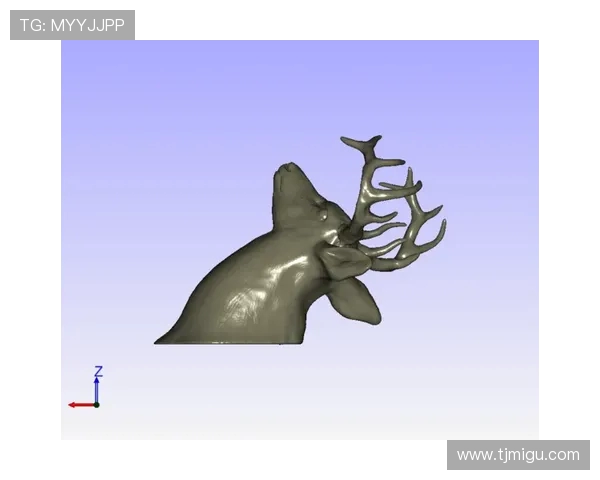Click the TG: MYYJJPP label
The width and height of the screenshot is (600, 480).
point(72,25)
